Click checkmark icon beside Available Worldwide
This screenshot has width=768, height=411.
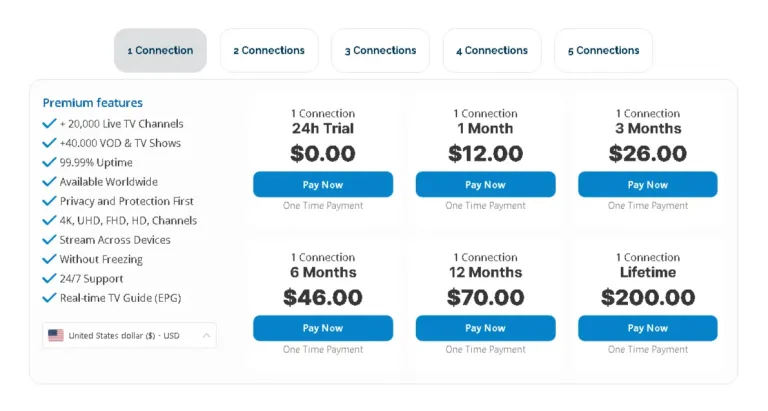pos(49,182)
